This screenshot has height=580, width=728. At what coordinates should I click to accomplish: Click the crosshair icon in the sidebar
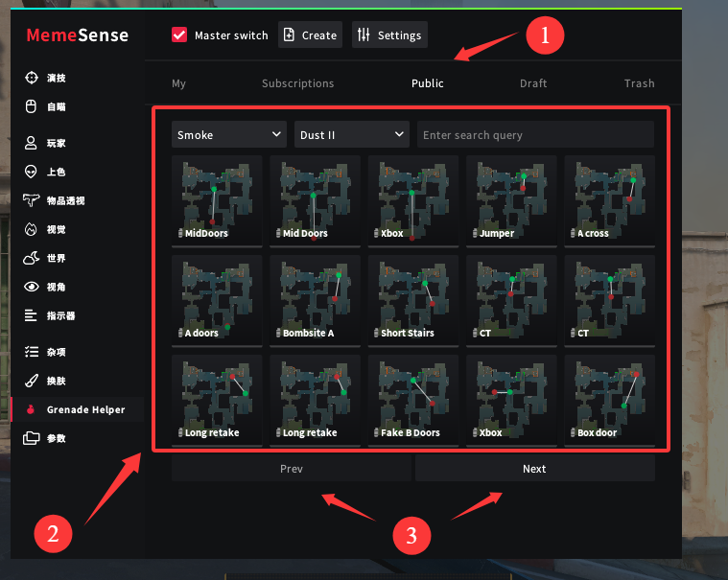click(31, 78)
